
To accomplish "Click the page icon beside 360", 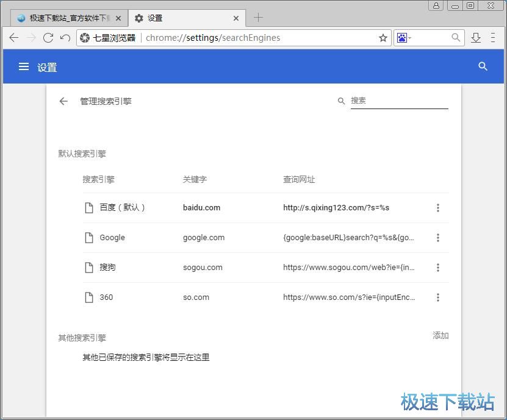I will click(89, 297).
